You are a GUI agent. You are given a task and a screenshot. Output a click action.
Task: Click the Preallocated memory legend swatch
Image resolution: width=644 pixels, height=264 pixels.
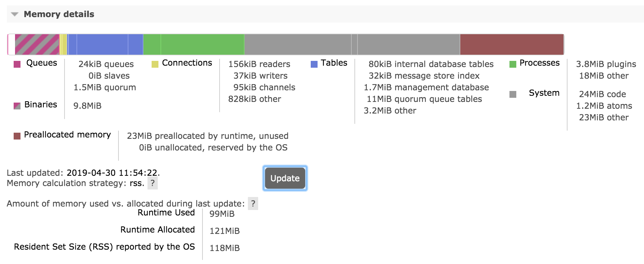click(x=16, y=135)
